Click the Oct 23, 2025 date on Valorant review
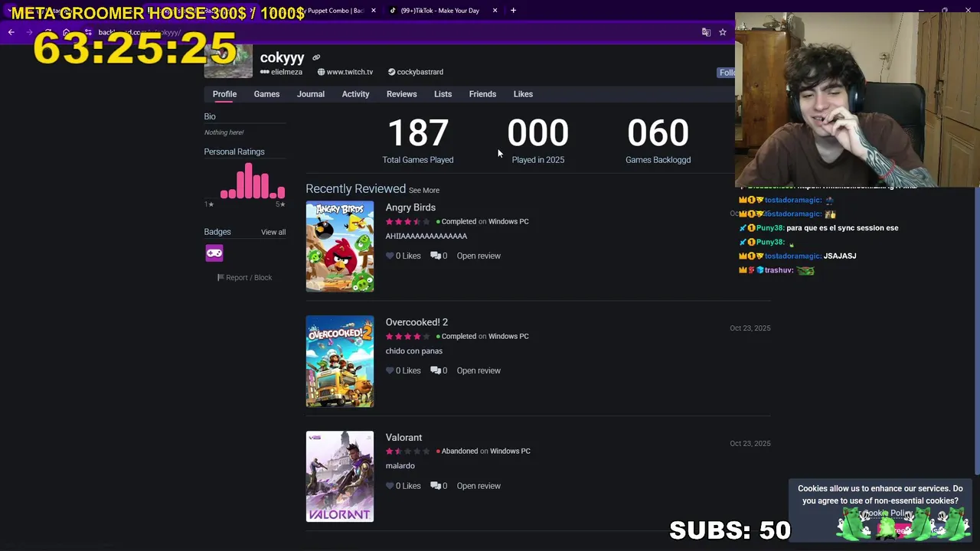The image size is (980, 551). click(750, 444)
